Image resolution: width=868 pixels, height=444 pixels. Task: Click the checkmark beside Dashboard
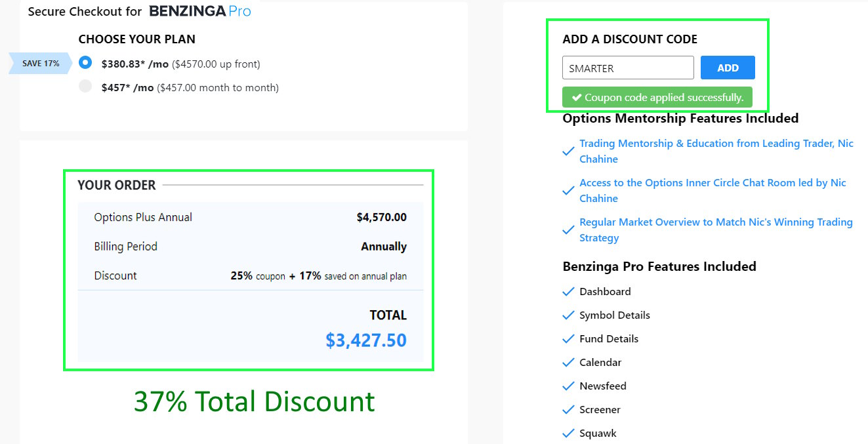568,291
